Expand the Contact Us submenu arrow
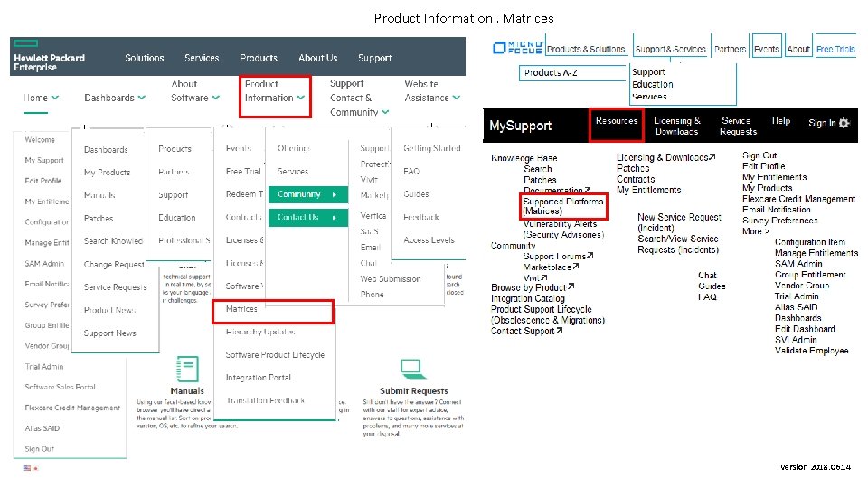 pyautogui.click(x=335, y=218)
